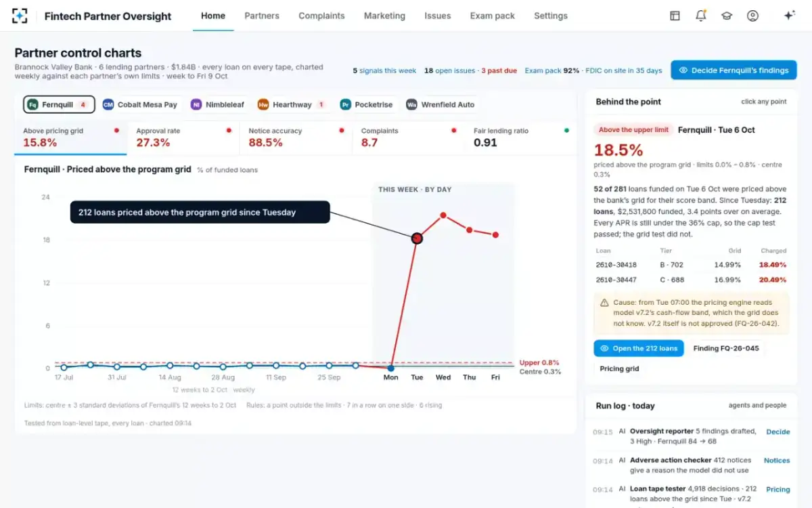The width and height of the screenshot is (812, 508).
Task: Select the Above pricing grid 15.8% metric
Action: click(70, 137)
